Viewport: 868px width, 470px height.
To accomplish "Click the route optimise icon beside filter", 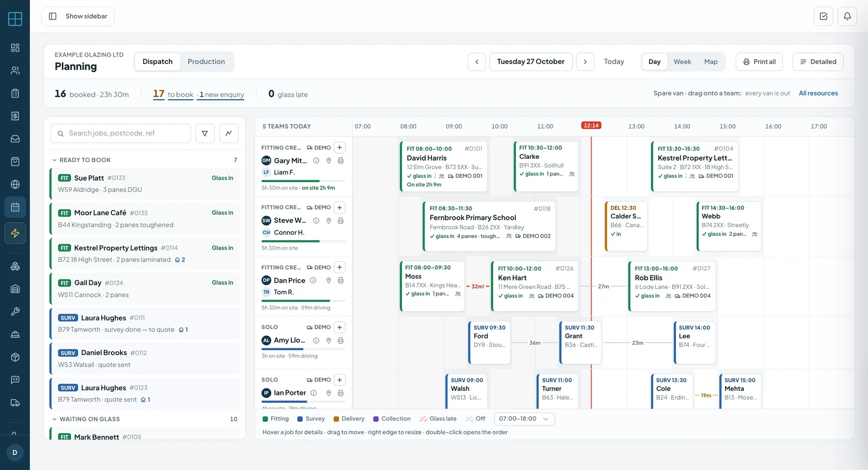I will (x=229, y=133).
